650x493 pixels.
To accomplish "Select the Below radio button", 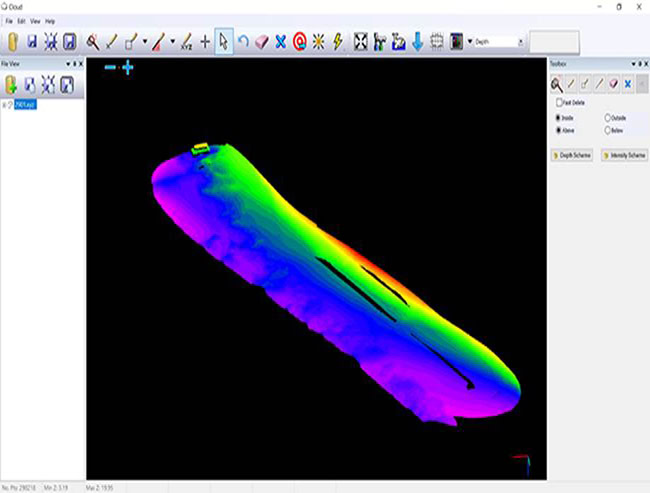I will click(608, 130).
